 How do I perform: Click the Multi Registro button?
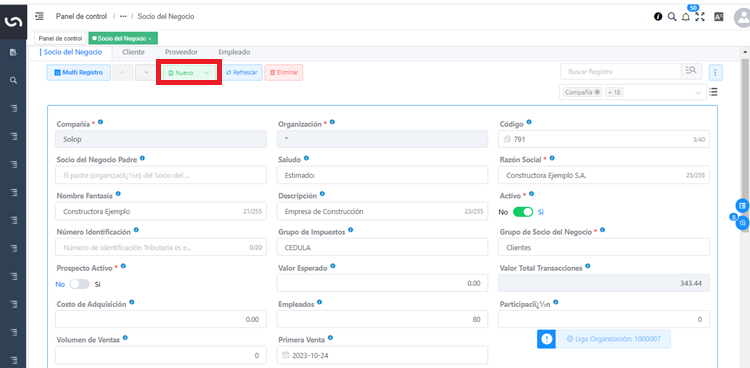(78, 73)
